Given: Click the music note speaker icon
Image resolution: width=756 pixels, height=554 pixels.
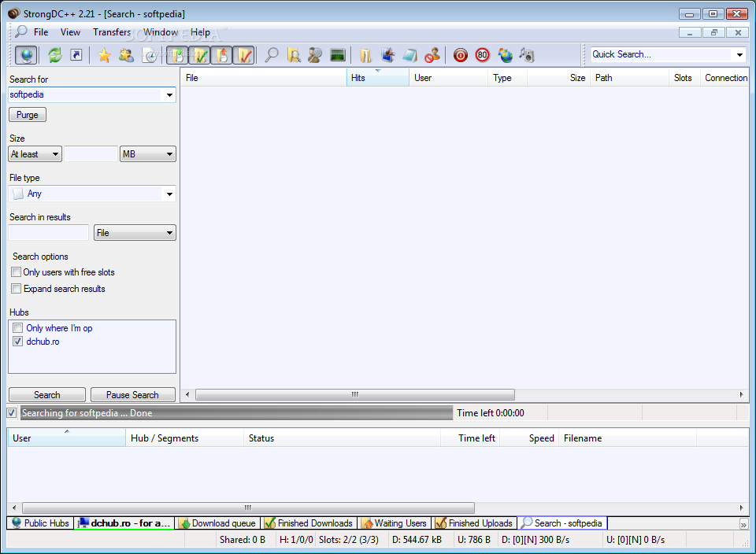Looking at the screenshot, I should 527,55.
